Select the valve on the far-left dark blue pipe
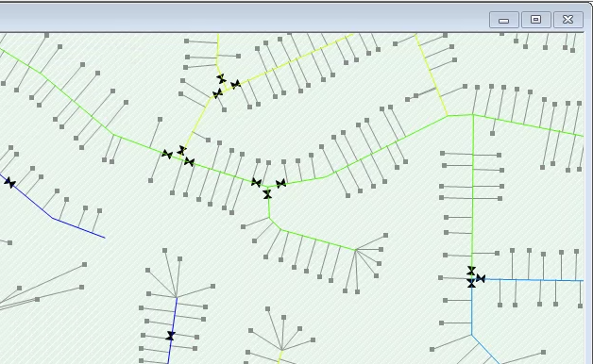593x364 pixels. (9, 183)
